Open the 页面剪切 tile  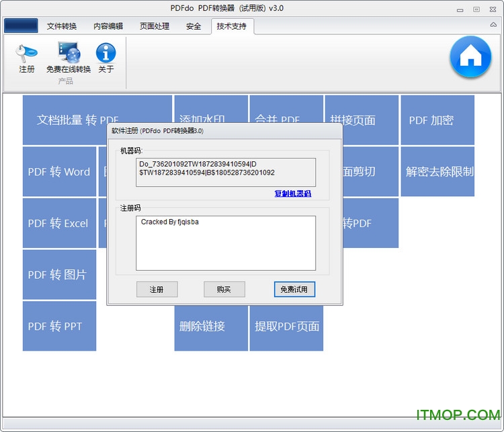[370, 171]
